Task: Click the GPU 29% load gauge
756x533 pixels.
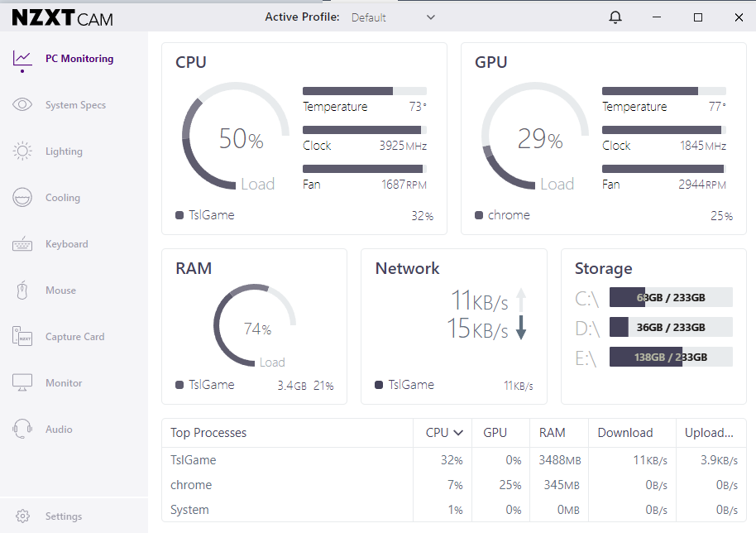Action: click(535, 137)
